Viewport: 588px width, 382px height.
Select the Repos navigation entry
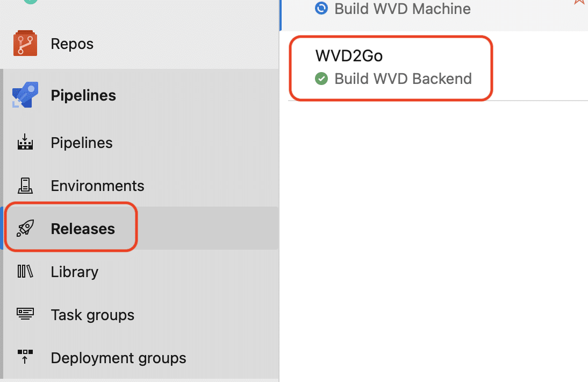[71, 43]
